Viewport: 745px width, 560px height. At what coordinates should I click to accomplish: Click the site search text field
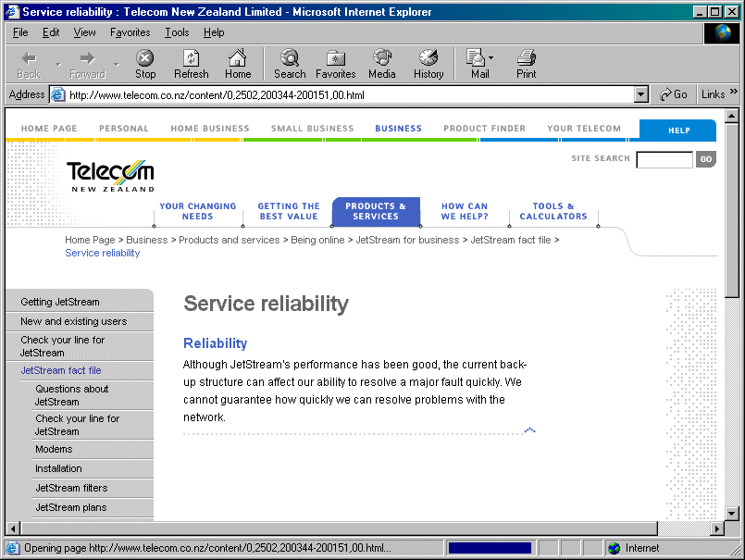[x=664, y=159]
